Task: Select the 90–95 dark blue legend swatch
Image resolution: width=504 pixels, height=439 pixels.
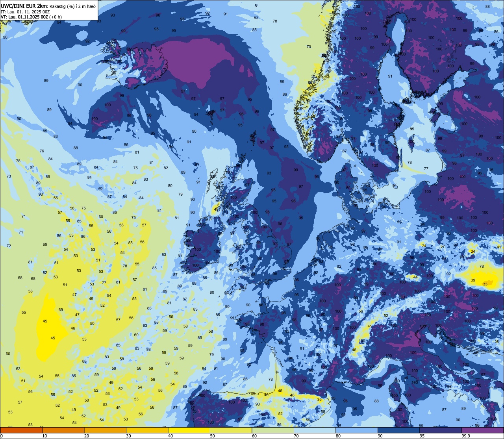Action: [x=398, y=430]
